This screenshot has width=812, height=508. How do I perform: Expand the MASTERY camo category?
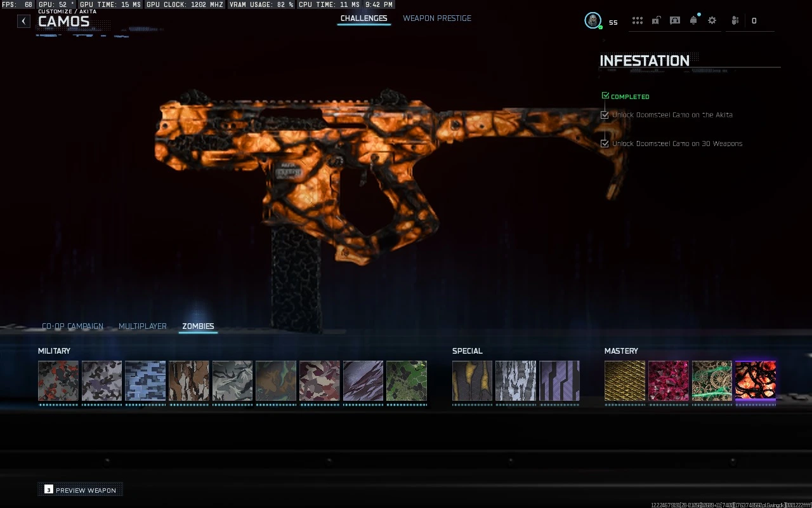(x=622, y=351)
